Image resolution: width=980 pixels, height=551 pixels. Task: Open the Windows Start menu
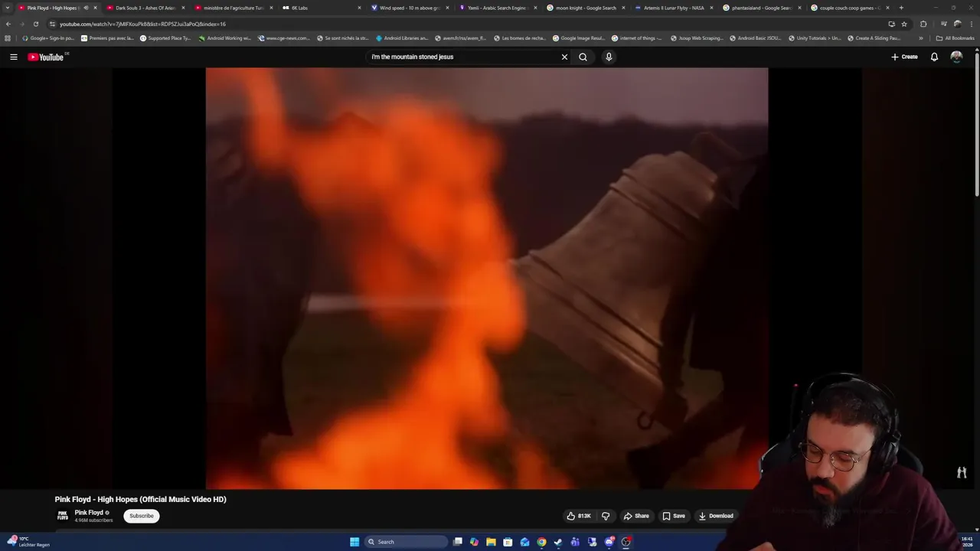354,542
